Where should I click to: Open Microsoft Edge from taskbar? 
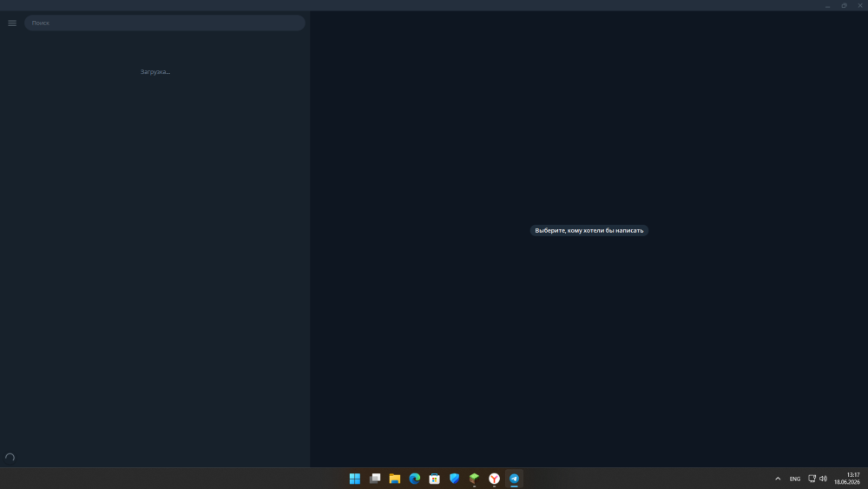pos(415,479)
